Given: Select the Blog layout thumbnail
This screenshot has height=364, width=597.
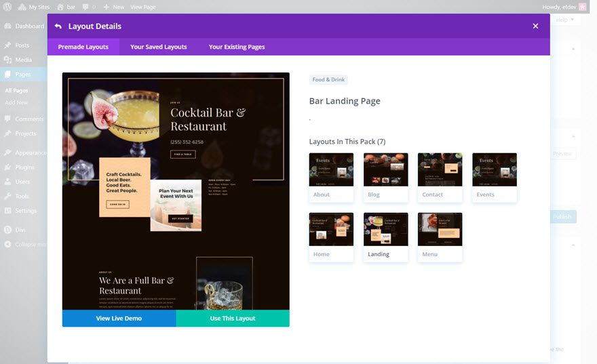Looking at the screenshot, I should tap(385, 170).
